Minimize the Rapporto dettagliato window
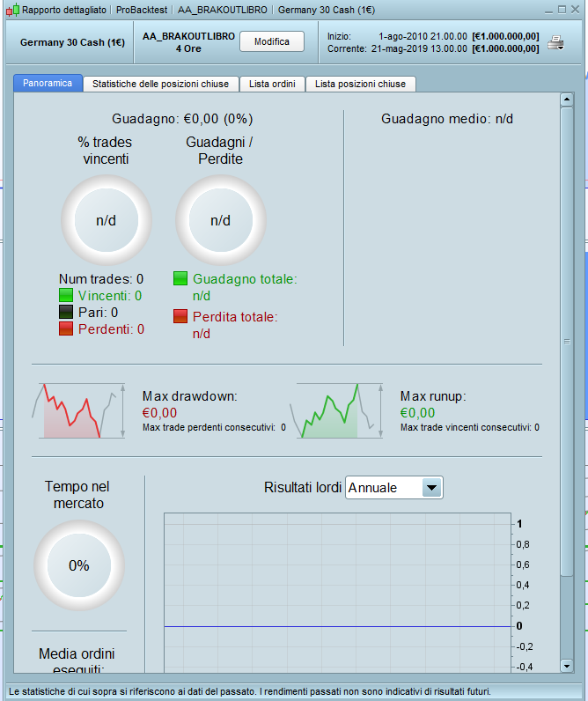Viewport: 588px width, 701px height. [x=548, y=10]
